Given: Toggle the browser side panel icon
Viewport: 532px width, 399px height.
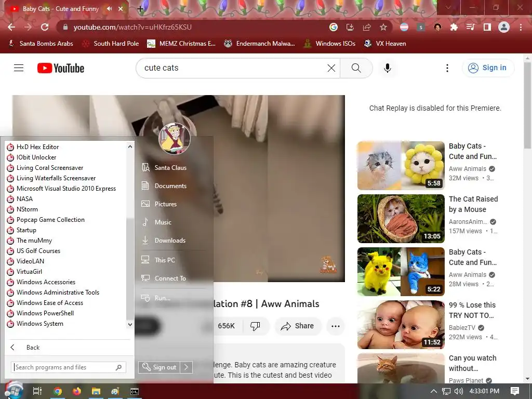Looking at the screenshot, I should 487,27.
